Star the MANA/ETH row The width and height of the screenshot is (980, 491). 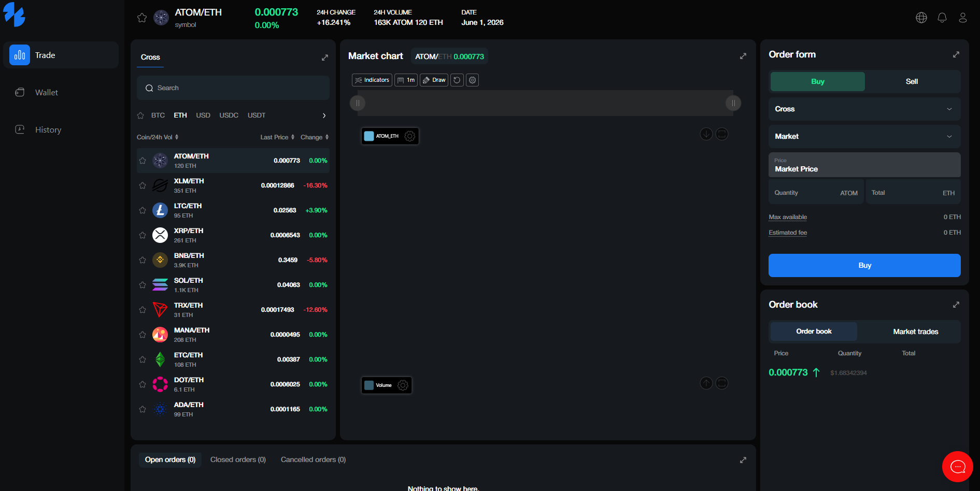[143, 335]
